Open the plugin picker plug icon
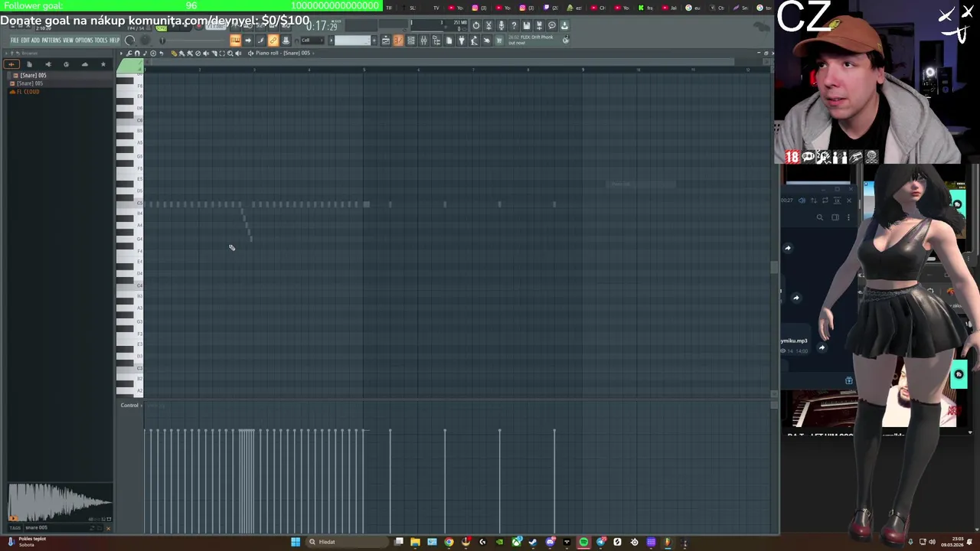This screenshot has height=551, width=980. coord(462,40)
